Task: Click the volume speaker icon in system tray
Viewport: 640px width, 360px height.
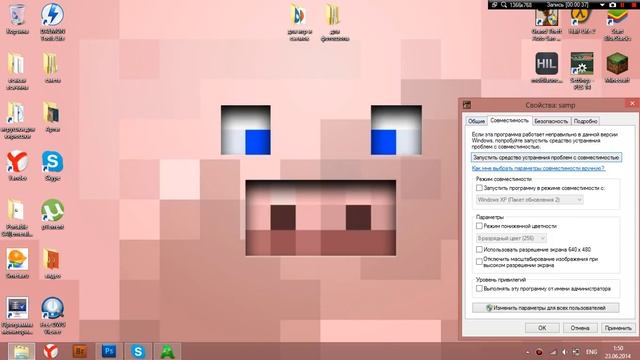Action: [564, 352]
